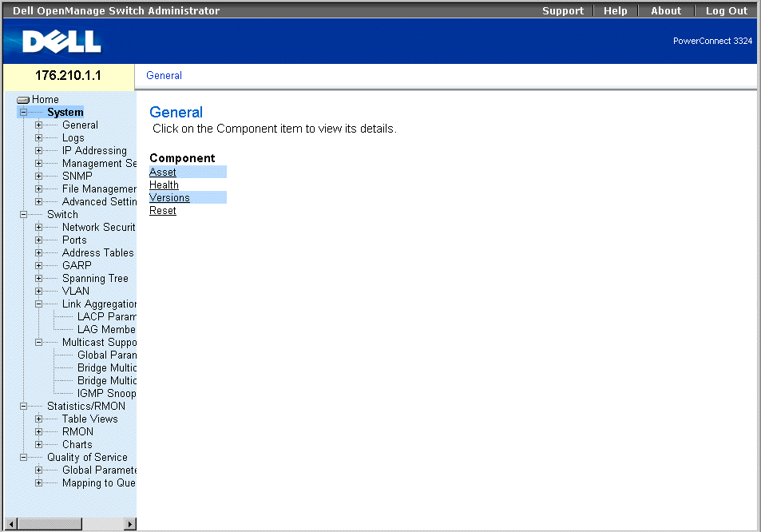
Task: Select the Charts label in the tree
Action: tap(77, 445)
